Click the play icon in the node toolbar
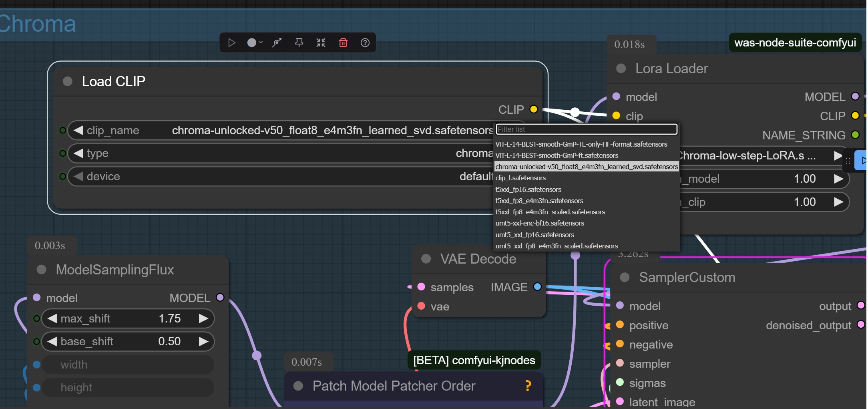Image resolution: width=868 pixels, height=409 pixels. coord(231,42)
